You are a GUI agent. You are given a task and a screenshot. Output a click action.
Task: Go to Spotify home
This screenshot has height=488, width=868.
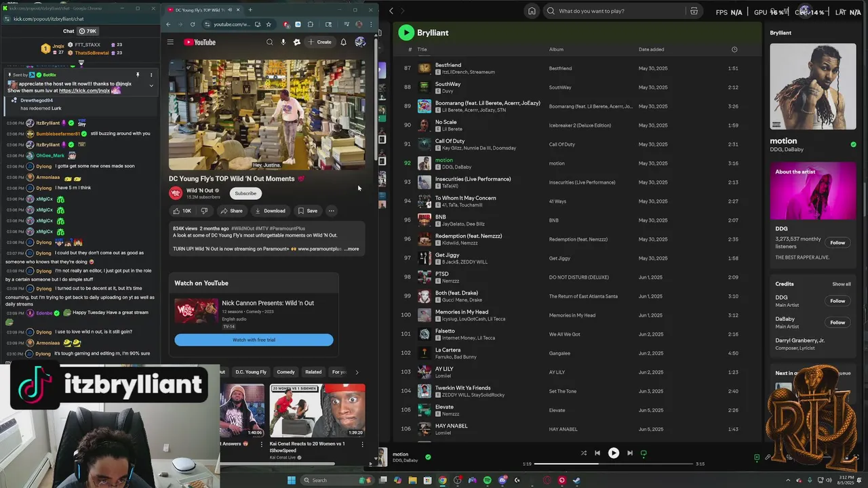click(532, 11)
